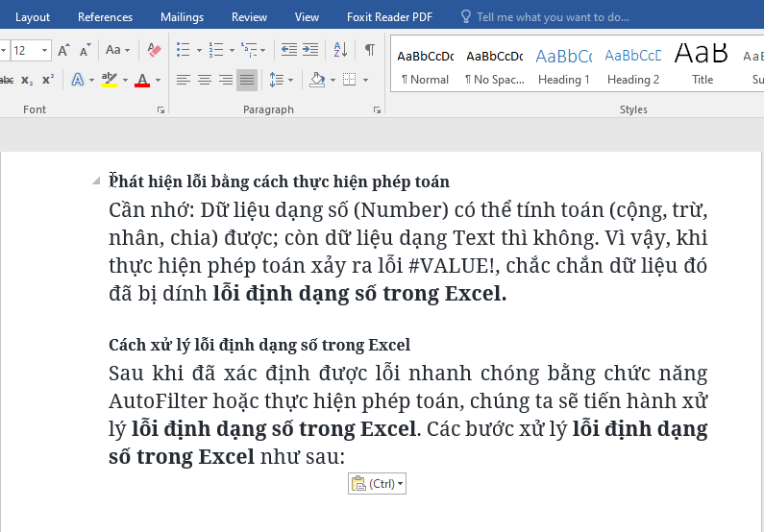This screenshot has height=532, width=764.
Task: Toggle strikethrough formatting
Action: pyautogui.click(x=7, y=80)
